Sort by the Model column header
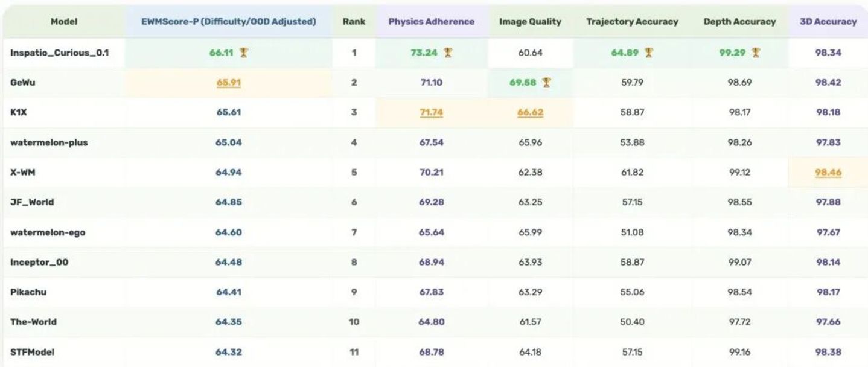The width and height of the screenshot is (868, 367). coord(64,22)
